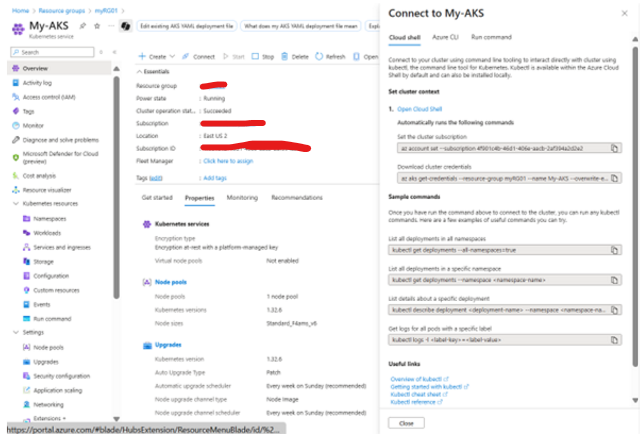
Task: Switch to the Get started tab
Action: pyautogui.click(x=157, y=198)
